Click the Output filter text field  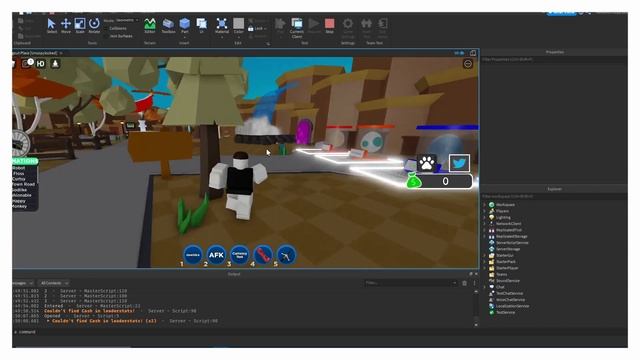[411, 283]
